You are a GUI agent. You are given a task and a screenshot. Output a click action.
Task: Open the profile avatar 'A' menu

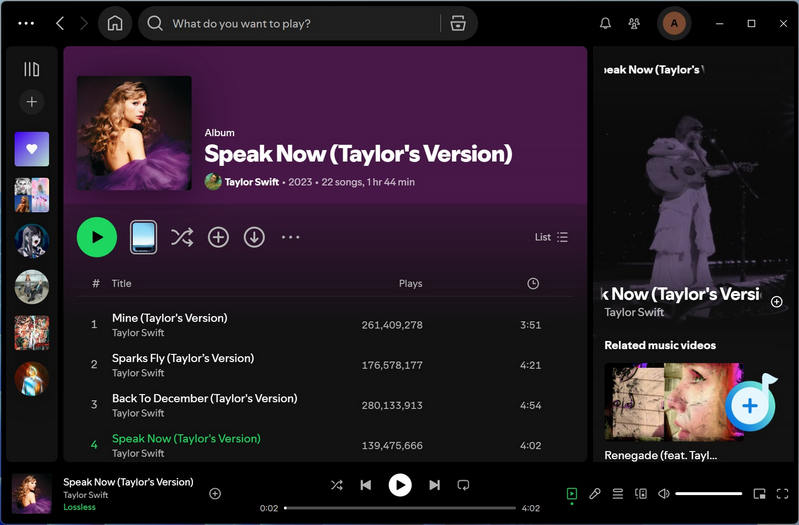tap(674, 23)
